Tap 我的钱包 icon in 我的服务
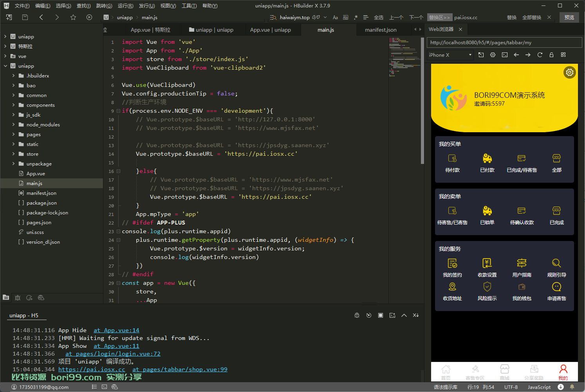 522,287
